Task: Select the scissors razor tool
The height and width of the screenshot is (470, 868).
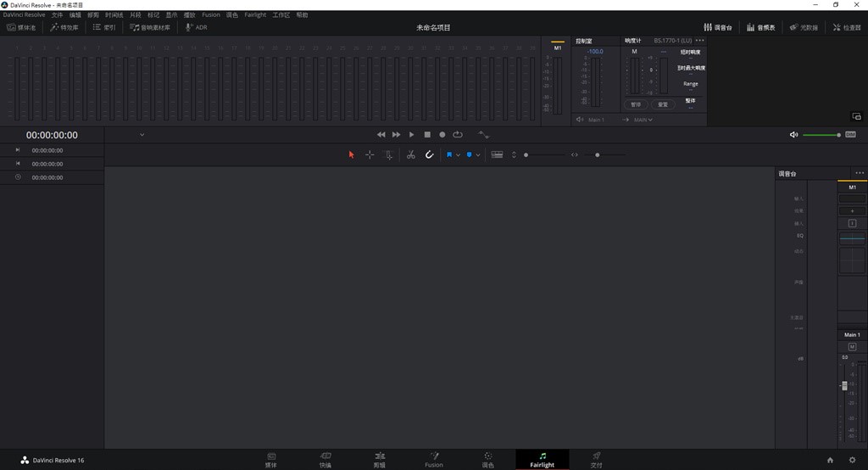Action: coord(411,154)
